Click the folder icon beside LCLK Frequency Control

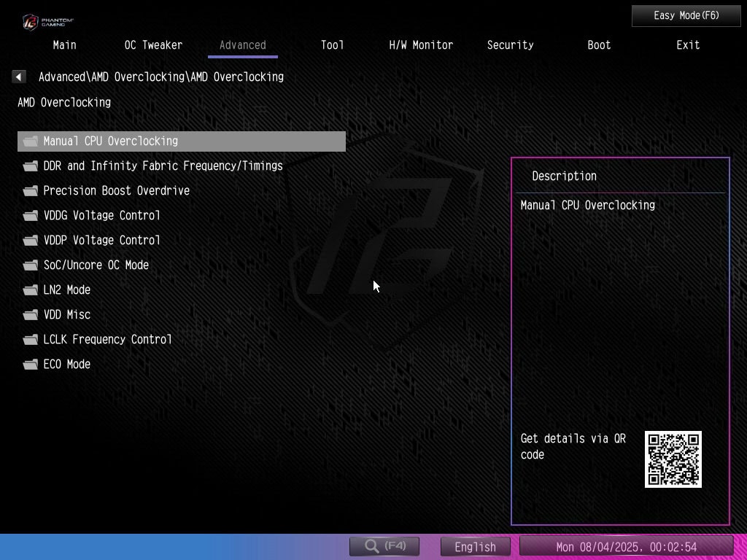tap(31, 339)
